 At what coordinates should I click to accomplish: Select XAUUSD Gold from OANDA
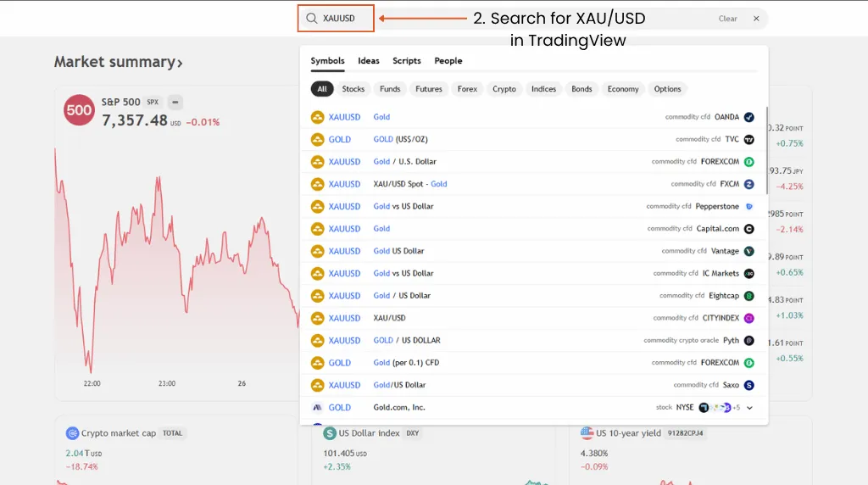tap(533, 117)
